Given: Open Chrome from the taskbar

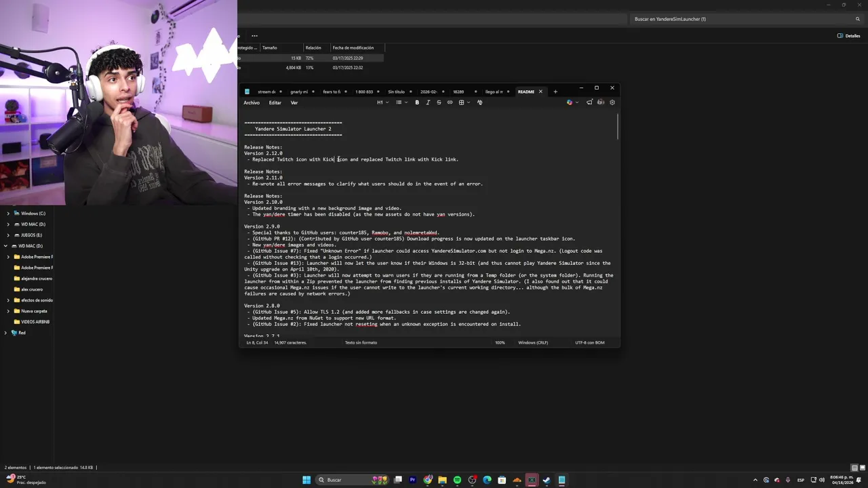Looking at the screenshot, I should click(x=427, y=480).
